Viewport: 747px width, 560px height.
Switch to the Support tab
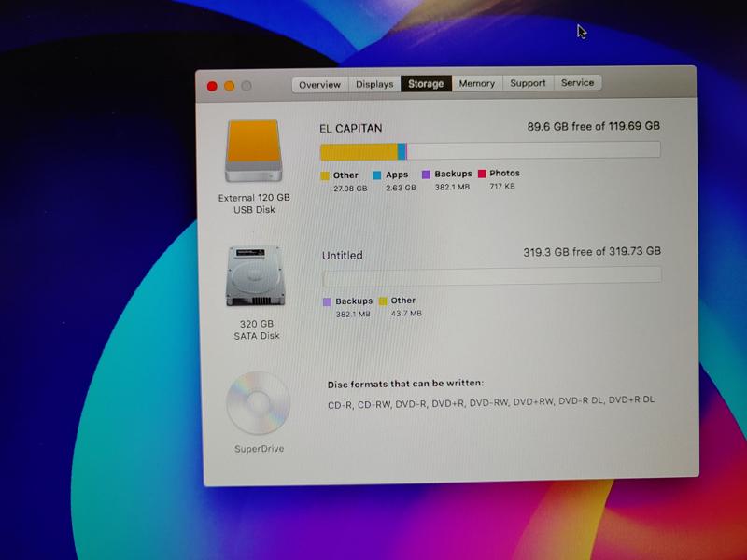pos(528,83)
